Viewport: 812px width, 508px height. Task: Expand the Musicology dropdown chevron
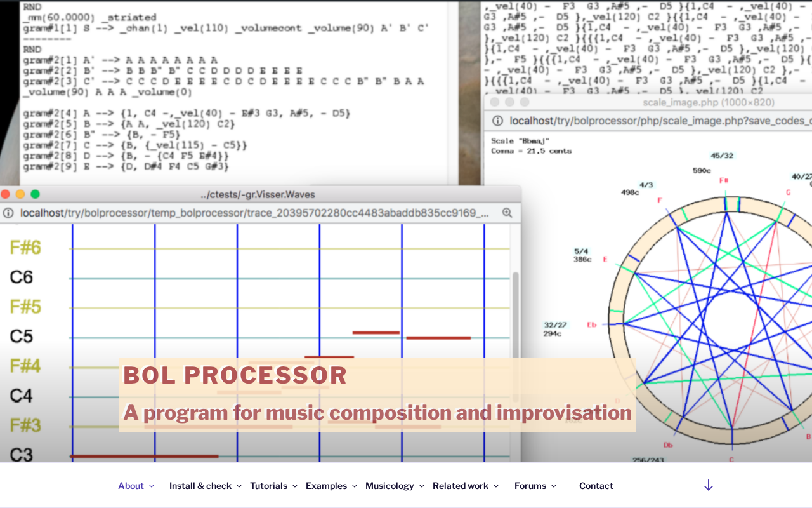pyautogui.click(x=422, y=486)
